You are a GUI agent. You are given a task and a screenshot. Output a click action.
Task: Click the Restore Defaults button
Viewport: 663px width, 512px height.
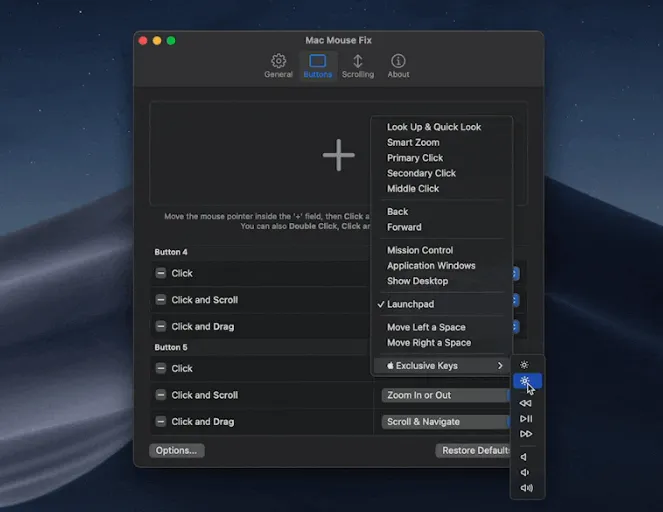(x=473, y=450)
